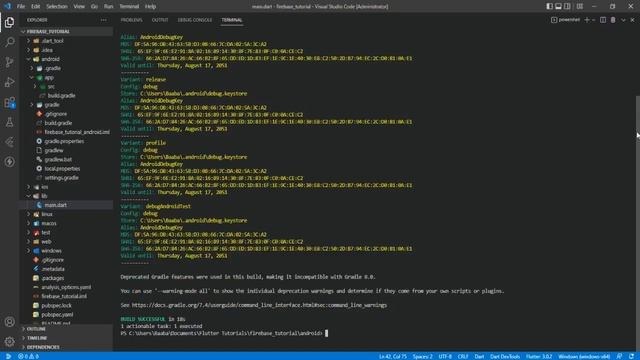Split the terminal panel
Image resolution: width=640 pixels, height=360 pixels.
(603, 20)
